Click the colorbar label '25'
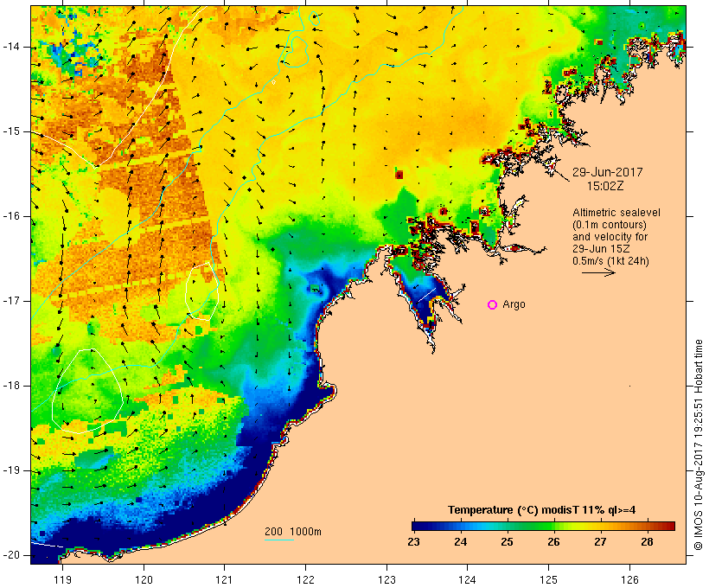 (507, 542)
